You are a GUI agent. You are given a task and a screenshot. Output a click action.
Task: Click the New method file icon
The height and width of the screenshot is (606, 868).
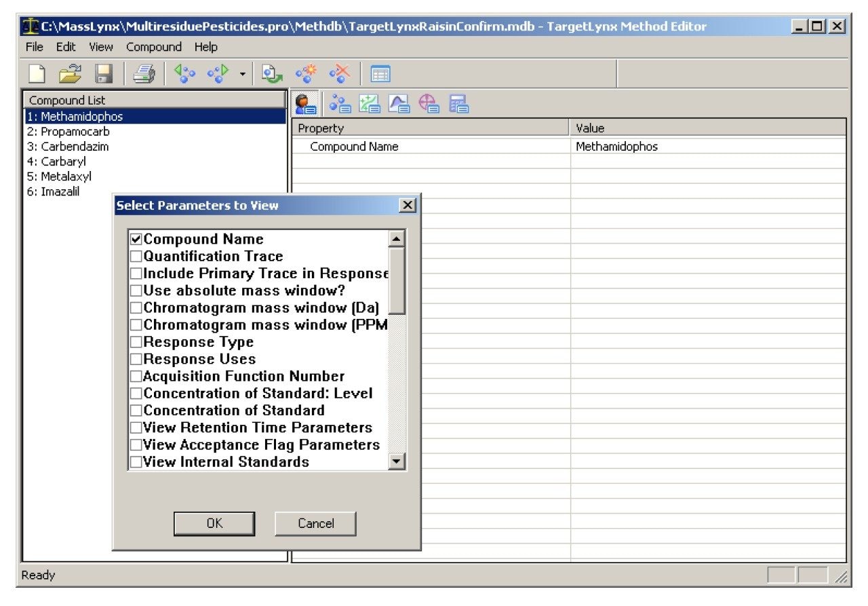click(38, 74)
